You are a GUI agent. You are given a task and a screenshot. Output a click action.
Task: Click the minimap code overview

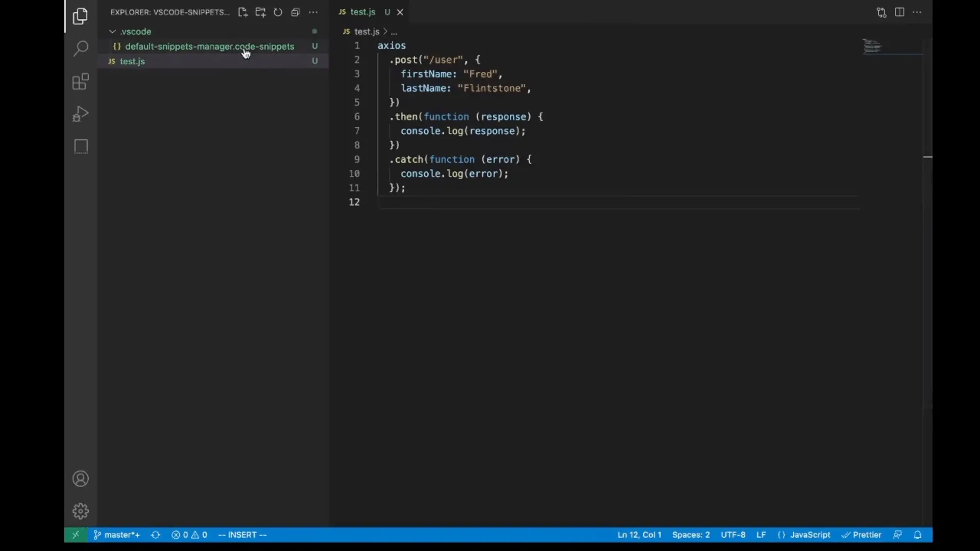coord(872,46)
